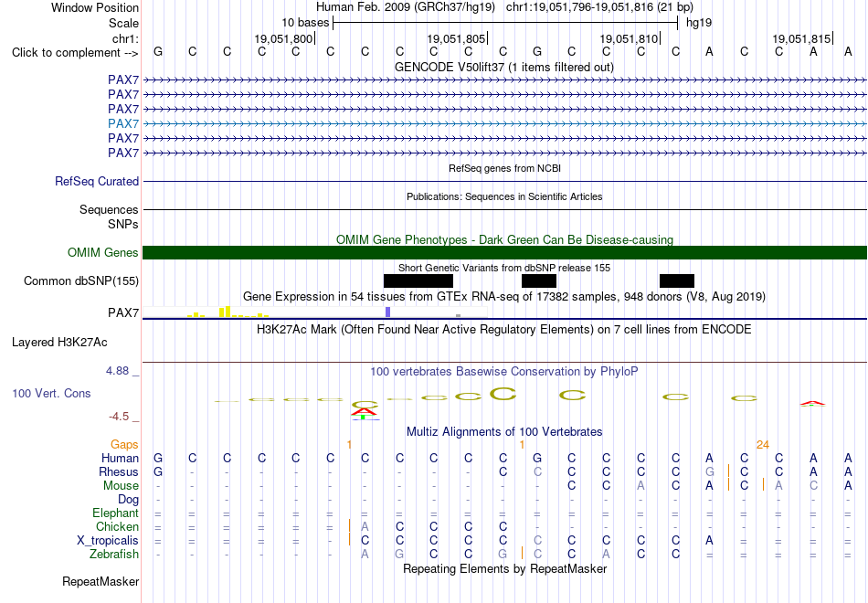Select the middle black dbSNP variant block
Image resolution: width=868 pixels, height=603 pixels.
point(539,280)
